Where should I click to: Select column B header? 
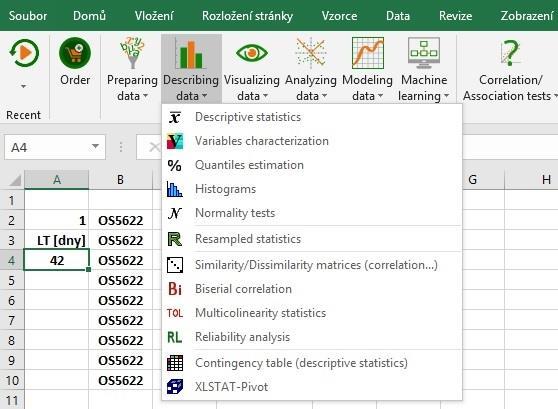point(120,180)
